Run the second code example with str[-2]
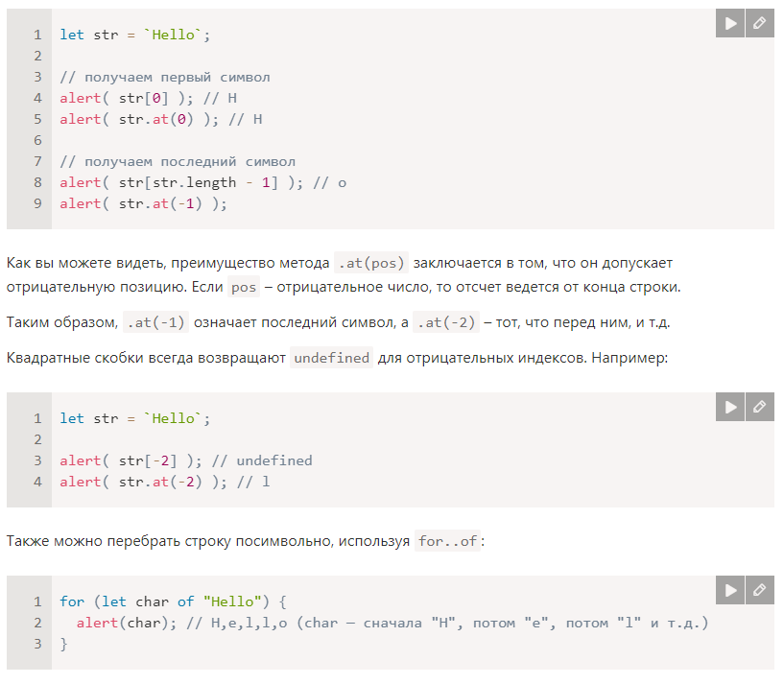The image size is (784, 684). click(730, 407)
